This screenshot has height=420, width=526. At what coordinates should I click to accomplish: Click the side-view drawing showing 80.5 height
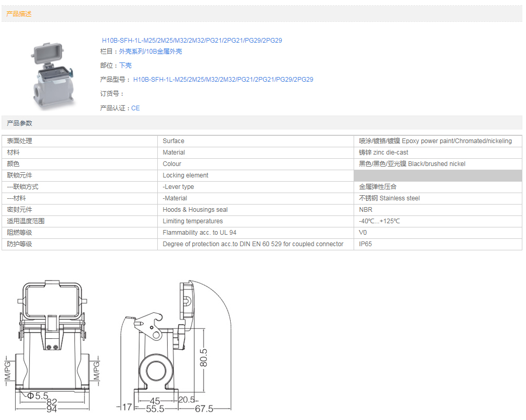[172, 343]
